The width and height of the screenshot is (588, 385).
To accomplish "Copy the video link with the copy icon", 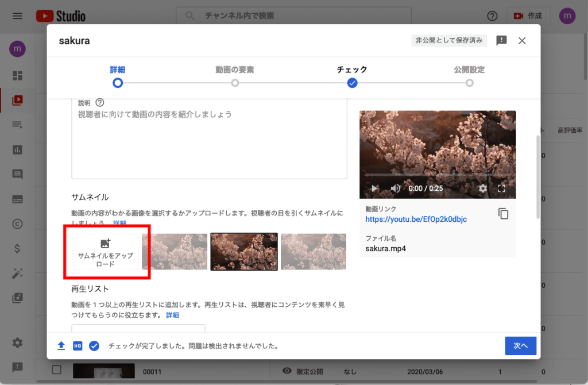I will [x=504, y=213].
